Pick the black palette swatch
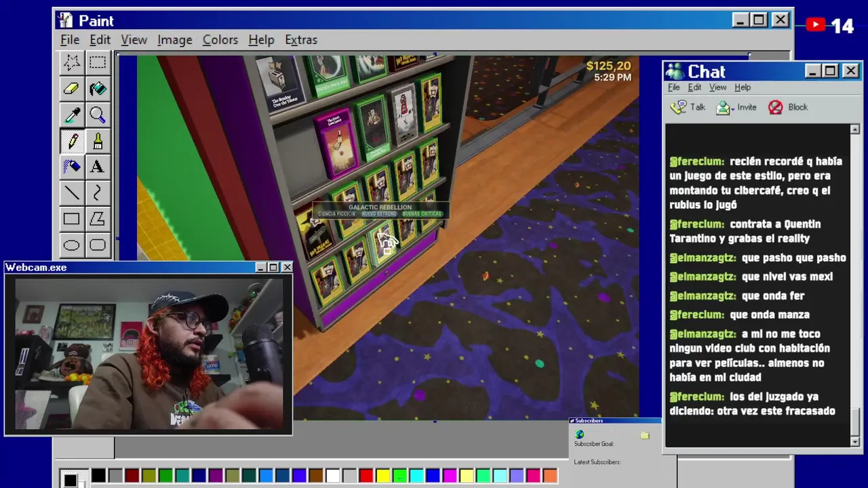This screenshot has height=488, width=868. coord(98,476)
